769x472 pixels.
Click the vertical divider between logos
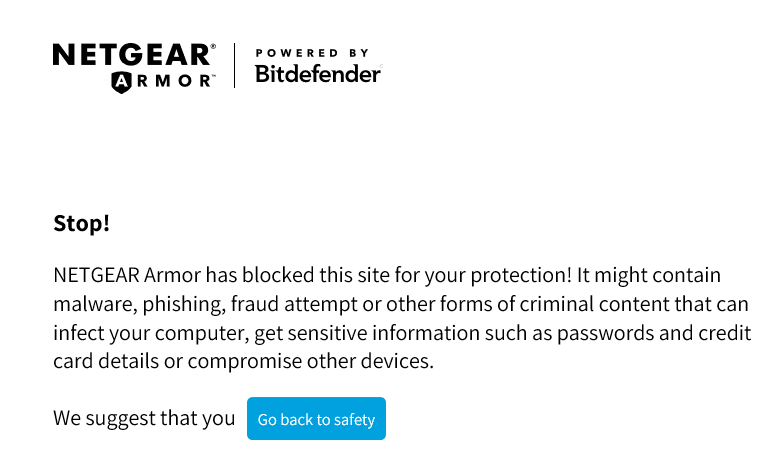tap(235, 65)
